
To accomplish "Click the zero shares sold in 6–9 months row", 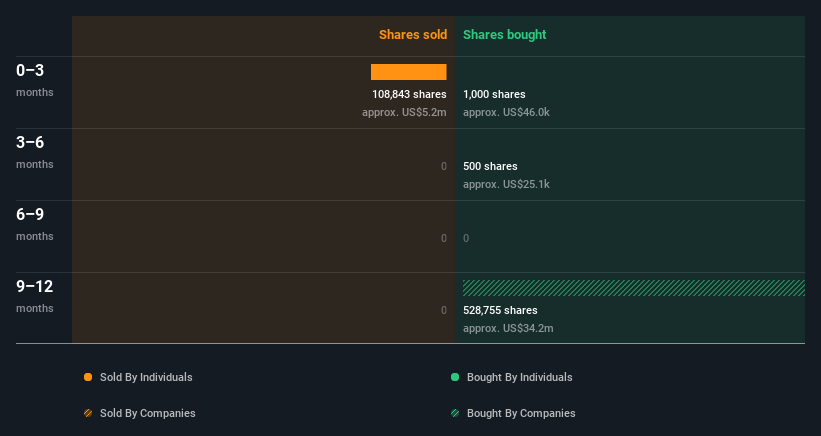I will (x=443, y=238).
